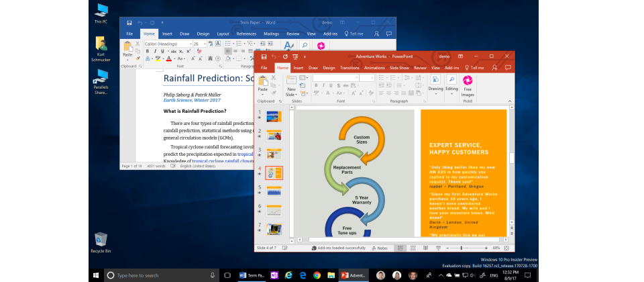Click Pickit Free Images icon in PowerPoint
Viewport: 644px width, 282px height.
[468, 86]
